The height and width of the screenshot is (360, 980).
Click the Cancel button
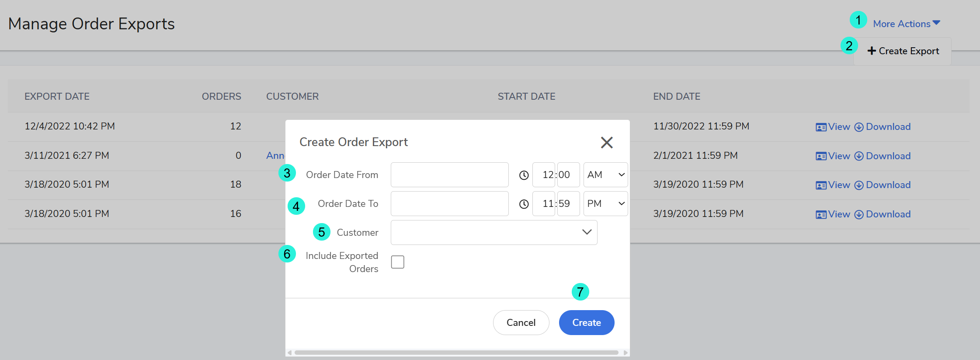pyautogui.click(x=521, y=323)
